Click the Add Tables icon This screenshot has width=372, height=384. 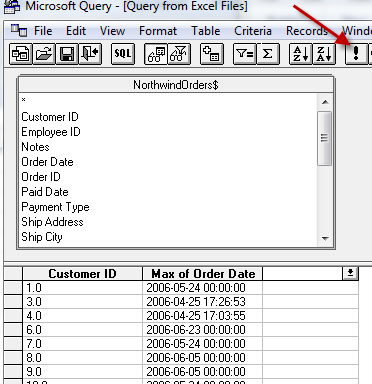click(x=212, y=54)
